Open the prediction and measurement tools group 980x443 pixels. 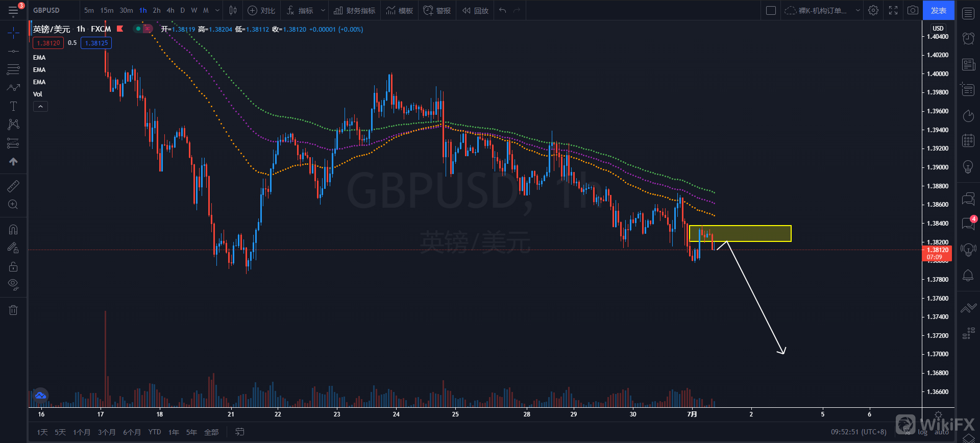click(13, 143)
